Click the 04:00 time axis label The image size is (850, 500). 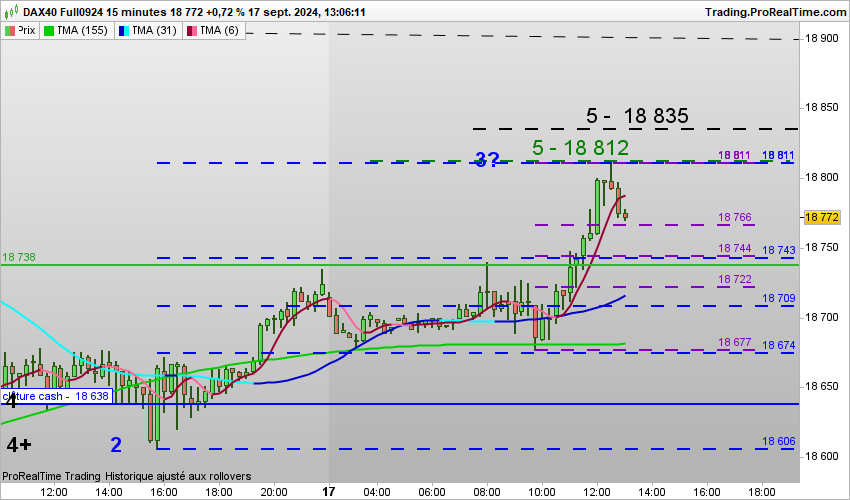(x=377, y=492)
